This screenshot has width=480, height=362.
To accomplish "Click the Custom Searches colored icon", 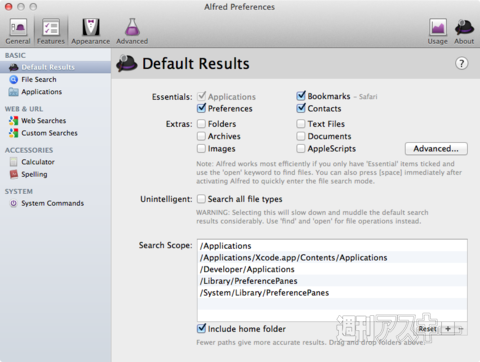I will (14, 133).
